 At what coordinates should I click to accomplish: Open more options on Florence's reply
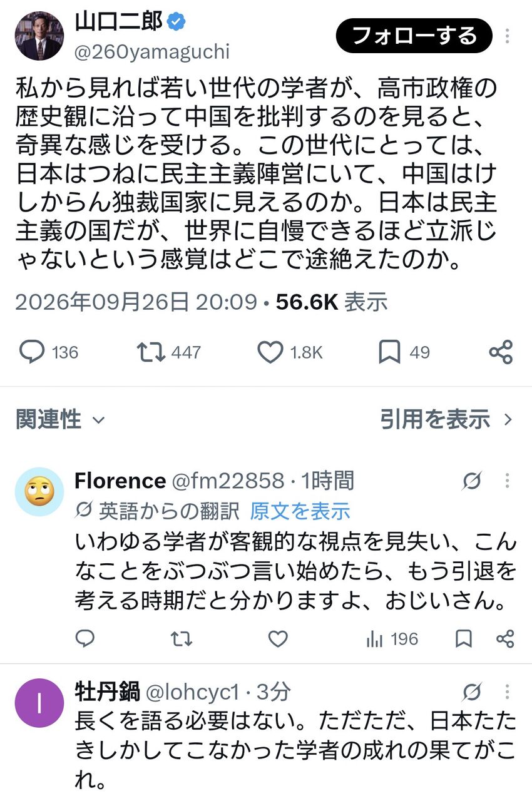[508, 481]
